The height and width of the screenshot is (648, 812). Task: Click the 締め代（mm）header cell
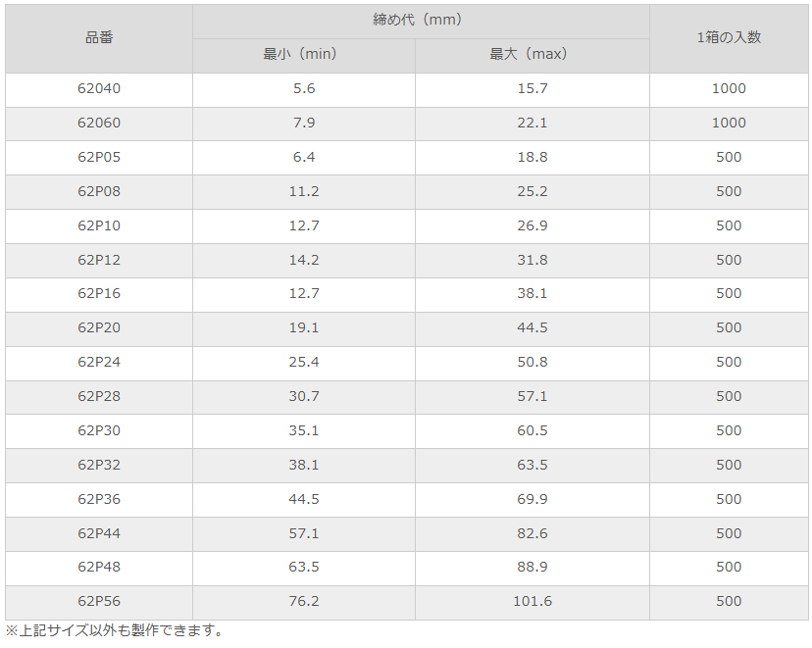coord(420,20)
